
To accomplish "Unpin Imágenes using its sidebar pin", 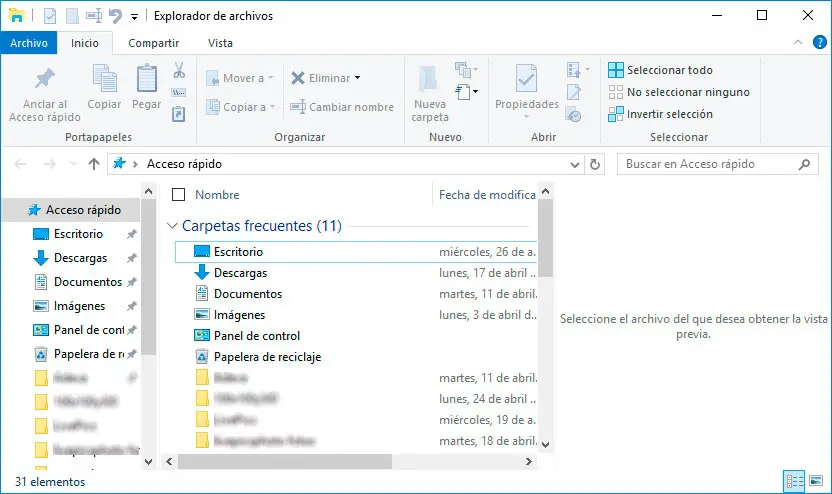I will [x=132, y=306].
